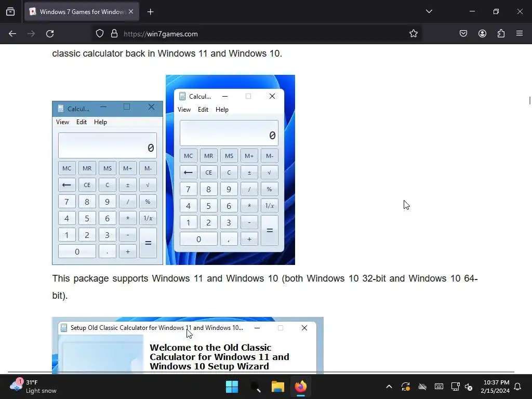Open the display network tray icon
The image size is (532, 399).
[455, 387]
